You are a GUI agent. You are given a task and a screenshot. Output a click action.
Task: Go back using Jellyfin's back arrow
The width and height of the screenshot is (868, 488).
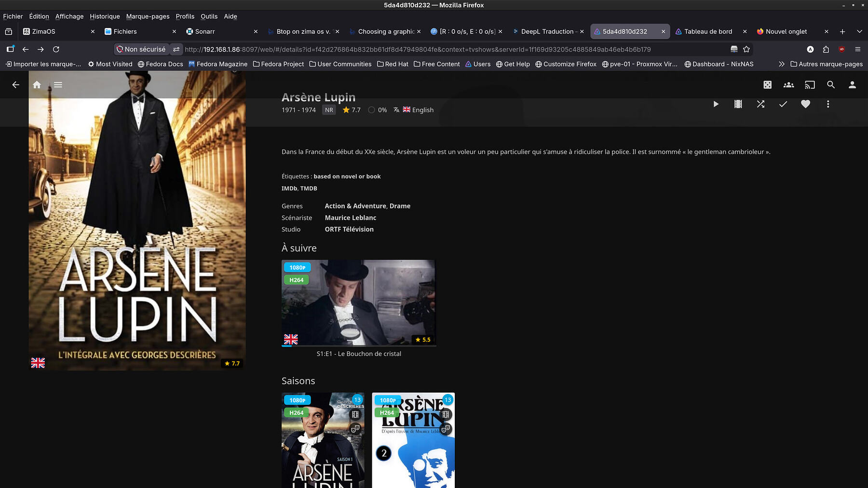click(16, 85)
